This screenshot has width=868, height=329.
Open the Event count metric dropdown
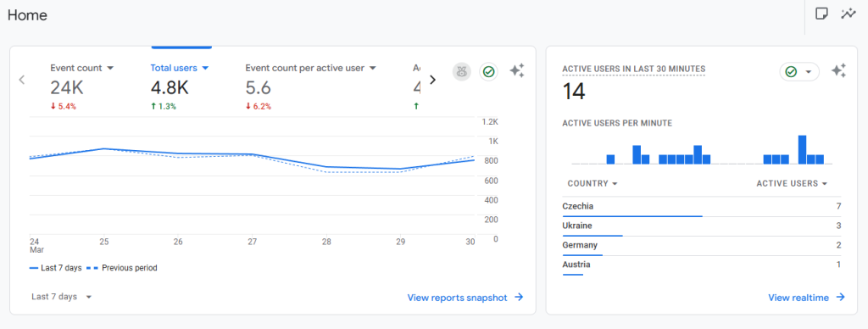(82, 68)
